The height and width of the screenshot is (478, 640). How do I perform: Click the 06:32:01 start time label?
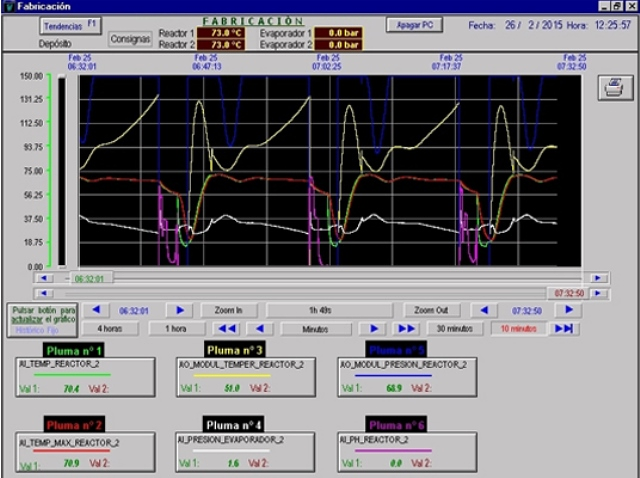(x=134, y=311)
